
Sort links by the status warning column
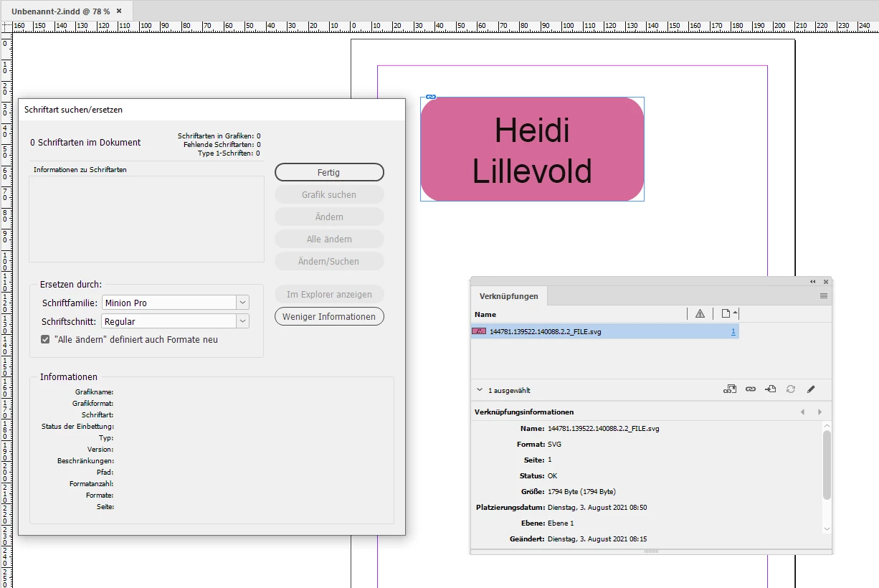(700, 313)
